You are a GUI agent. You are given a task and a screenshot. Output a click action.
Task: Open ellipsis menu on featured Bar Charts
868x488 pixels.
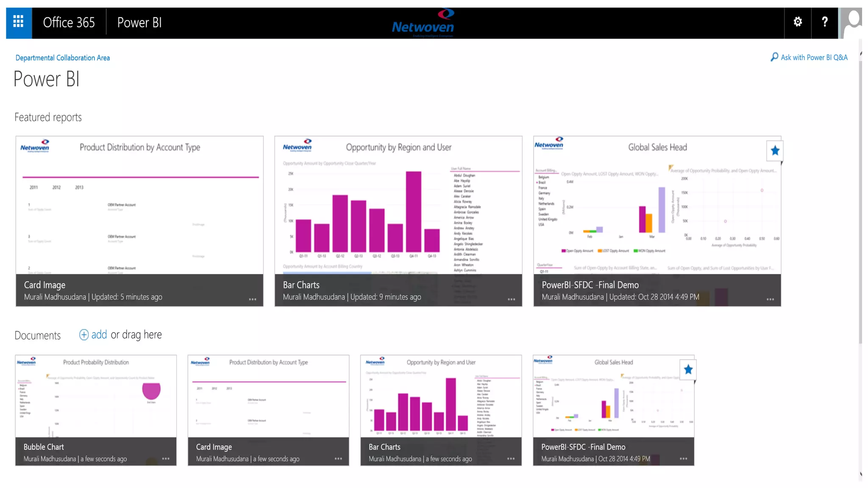pyautogui.click(x=512, y=299)
